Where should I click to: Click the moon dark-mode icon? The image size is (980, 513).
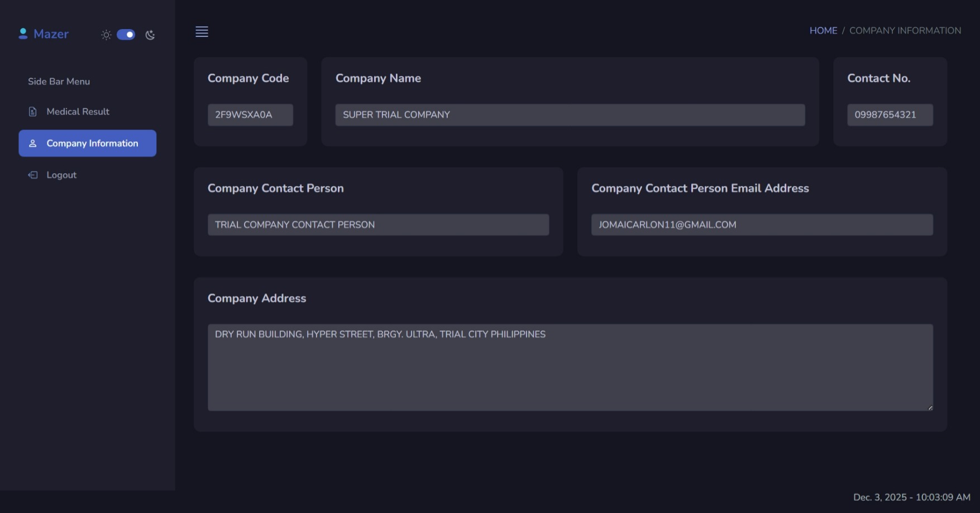[x=150, y=35]
